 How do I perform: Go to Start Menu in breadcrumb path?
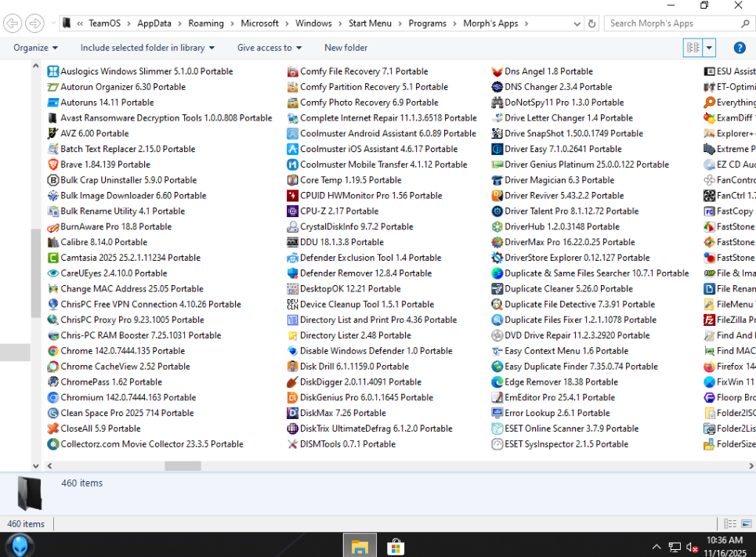pos(370,24)
